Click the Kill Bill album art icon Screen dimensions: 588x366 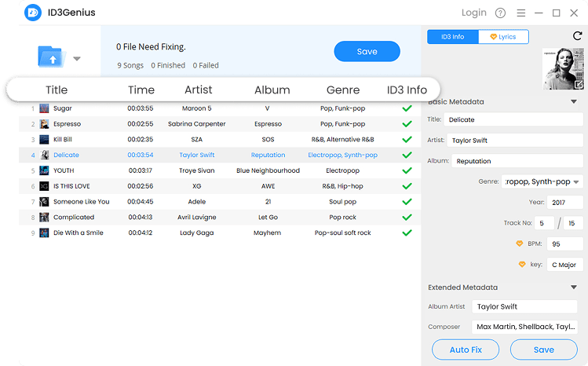coord(44,140)
